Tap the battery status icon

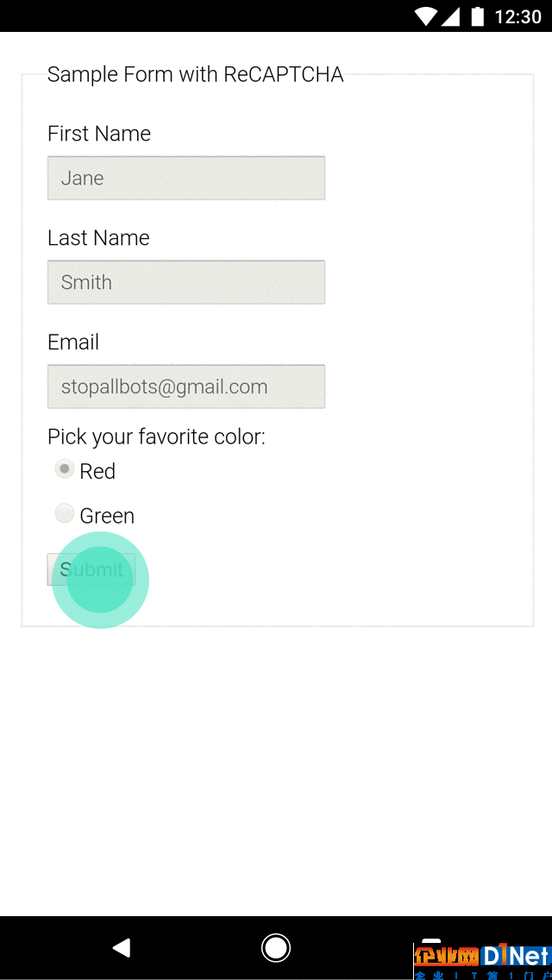coord(478,16)
